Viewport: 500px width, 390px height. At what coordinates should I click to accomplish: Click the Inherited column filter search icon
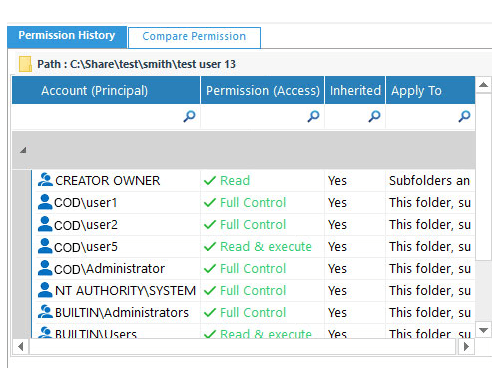pyautogui.click(x=374, y=116)
